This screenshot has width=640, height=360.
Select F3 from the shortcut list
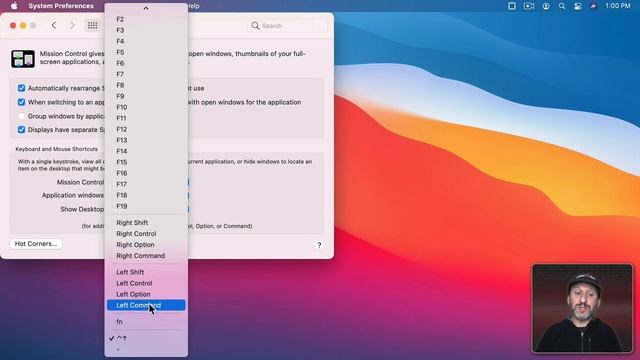coord(146,30)
